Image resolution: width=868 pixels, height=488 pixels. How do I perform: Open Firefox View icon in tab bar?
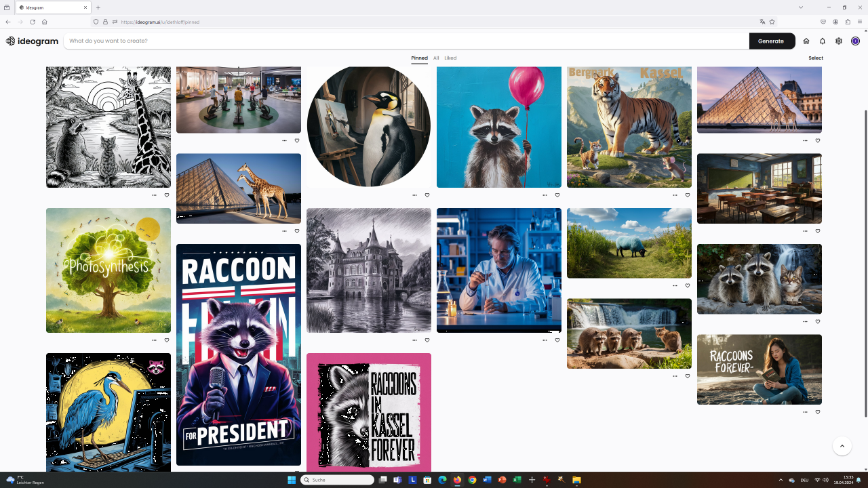7,7
